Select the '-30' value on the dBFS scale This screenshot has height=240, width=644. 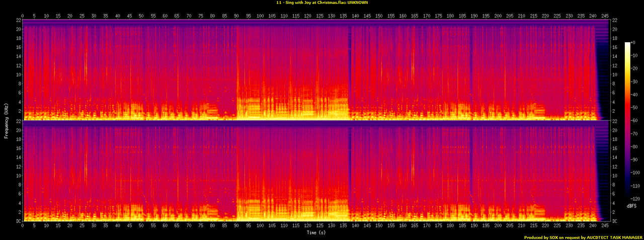pos(634,82)
